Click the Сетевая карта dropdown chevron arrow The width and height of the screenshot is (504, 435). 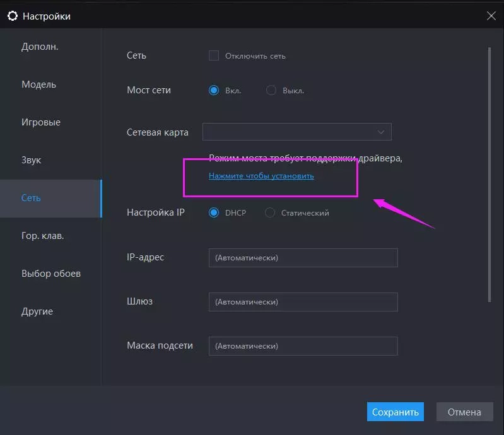pyautogui.click(x=381, y=132)
